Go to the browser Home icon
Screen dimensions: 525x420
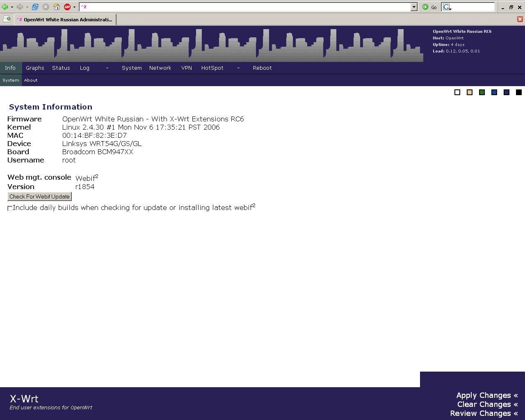click(x=57, y=7)
